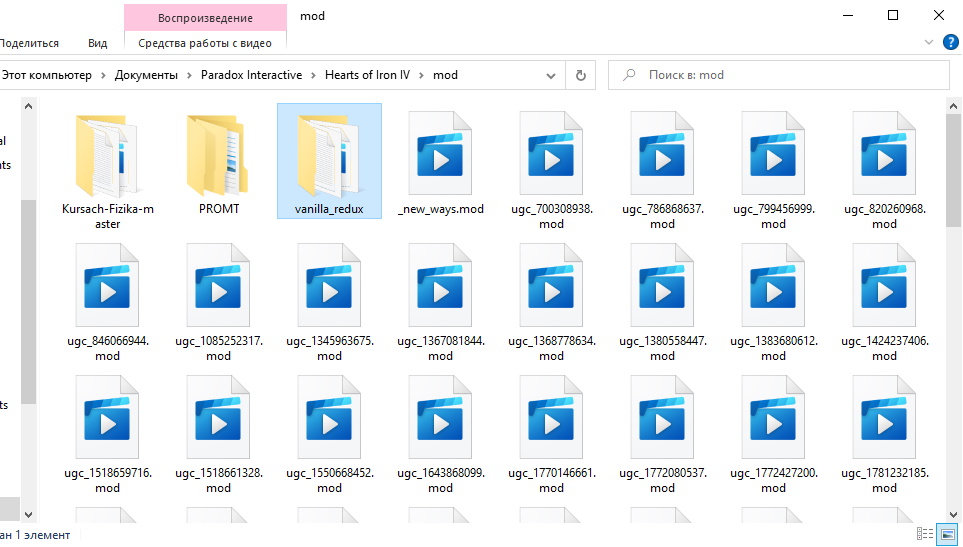The height and width of the screenshot is (547, 963).
Task: Open the Вид ribbon tab
Action: pos(97,43)
